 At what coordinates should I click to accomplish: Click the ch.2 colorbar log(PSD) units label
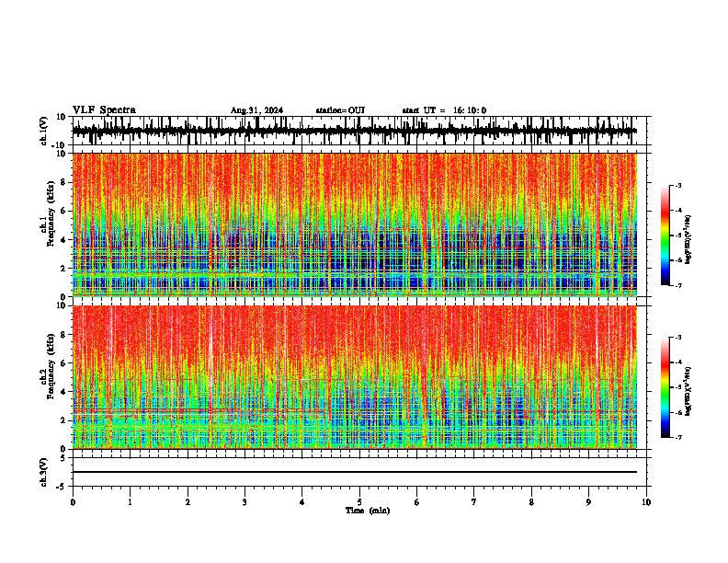[688, 391]
